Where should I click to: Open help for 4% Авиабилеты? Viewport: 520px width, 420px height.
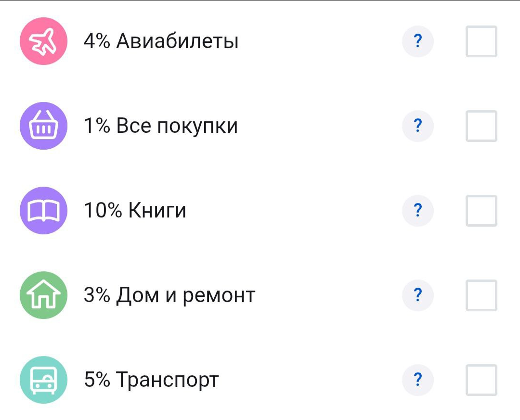tap(417, 41)
